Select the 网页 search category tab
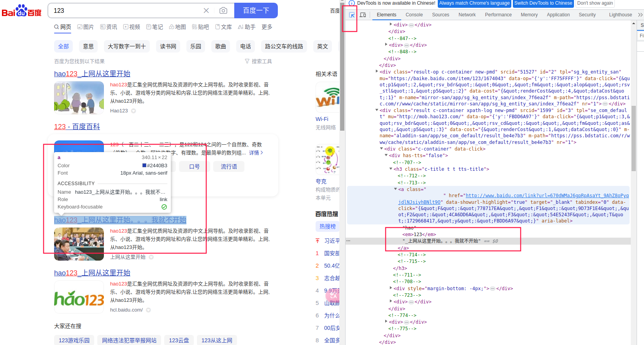The image size is (644, 345). point(63,27)
